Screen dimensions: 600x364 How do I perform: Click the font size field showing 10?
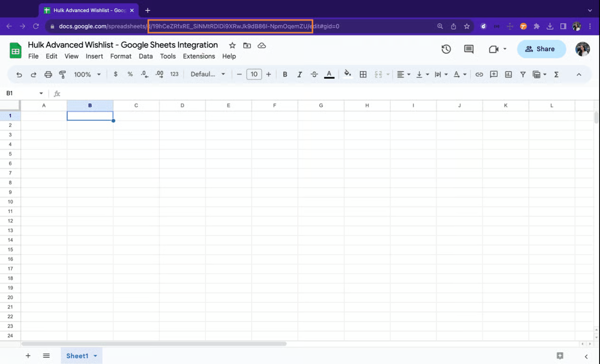tap(254, 74)
